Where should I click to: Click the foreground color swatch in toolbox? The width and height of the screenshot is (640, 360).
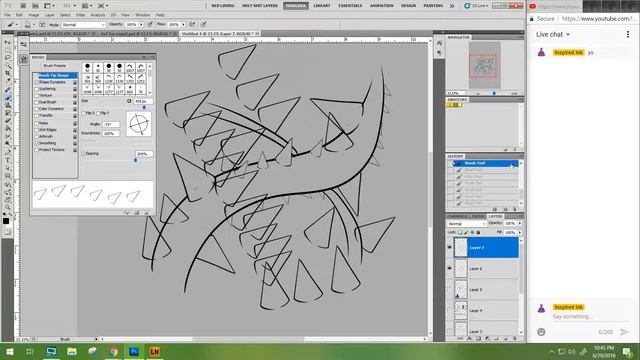pyautogui.click(x=6, y=221)
